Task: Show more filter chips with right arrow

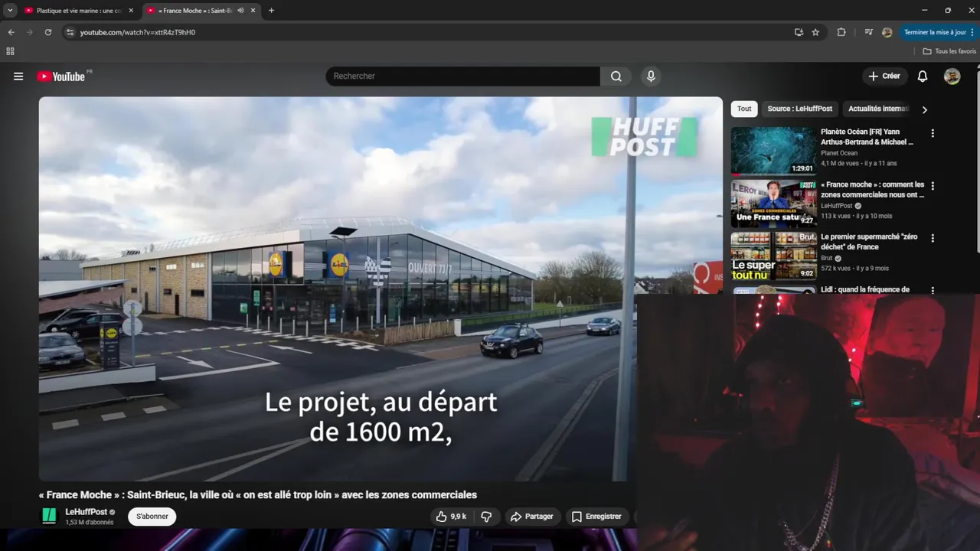Action: click(x=924, y=109)
